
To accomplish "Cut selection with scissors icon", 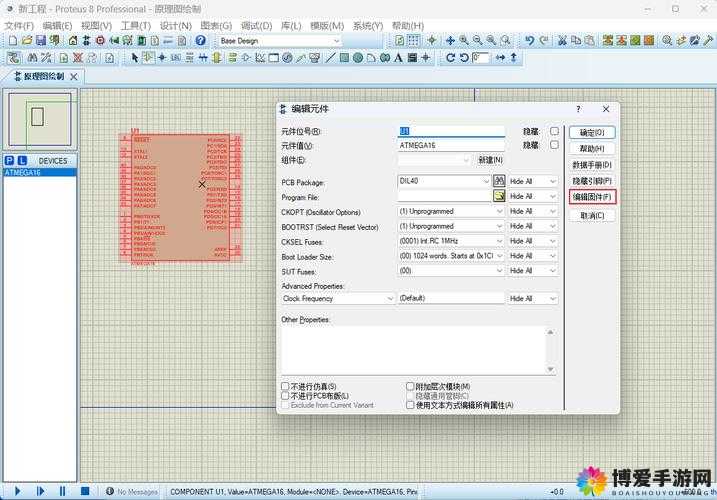I will 562,41.
